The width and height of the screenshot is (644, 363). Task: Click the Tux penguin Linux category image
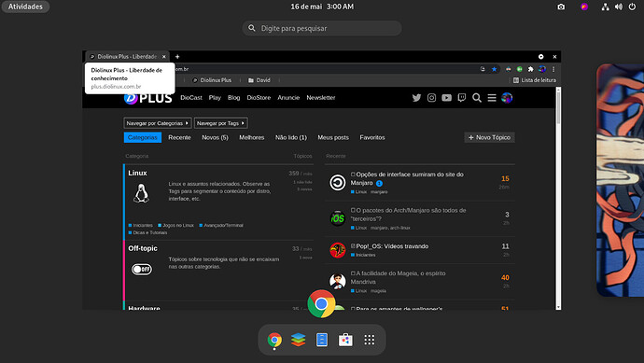(141, 193)
